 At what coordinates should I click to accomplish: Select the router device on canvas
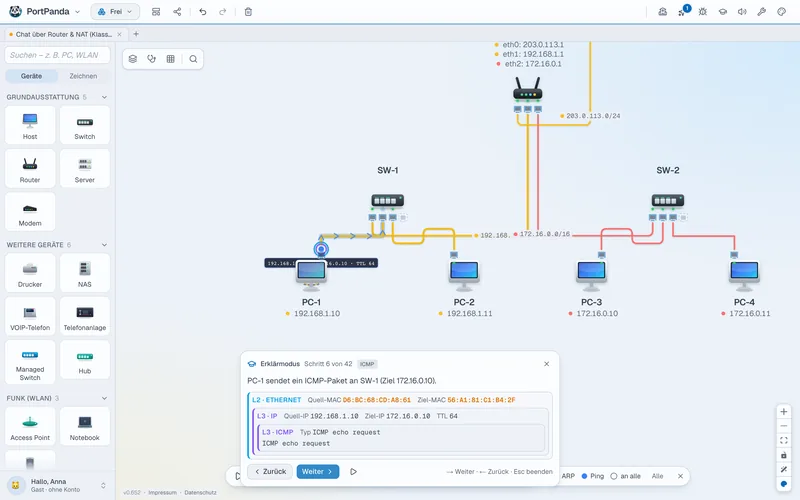(528, 89)
